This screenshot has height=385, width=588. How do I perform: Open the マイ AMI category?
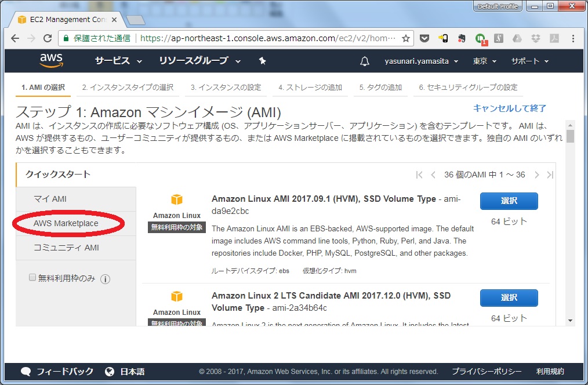coord(76,199)
